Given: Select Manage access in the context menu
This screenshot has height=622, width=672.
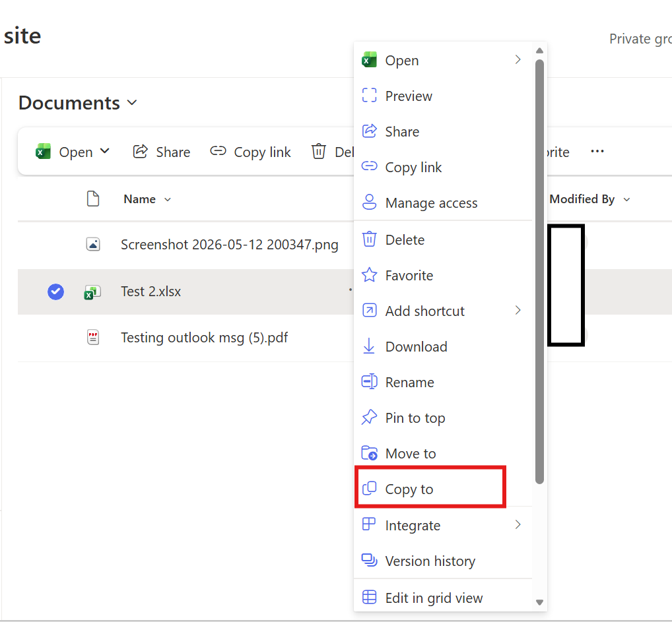Looking at the screenshot, I should click(443, 202).
